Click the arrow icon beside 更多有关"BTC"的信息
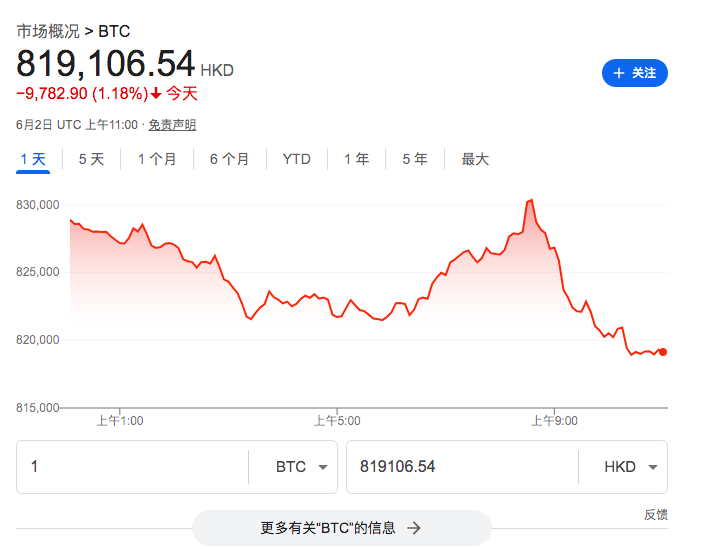 pos(414,528)
